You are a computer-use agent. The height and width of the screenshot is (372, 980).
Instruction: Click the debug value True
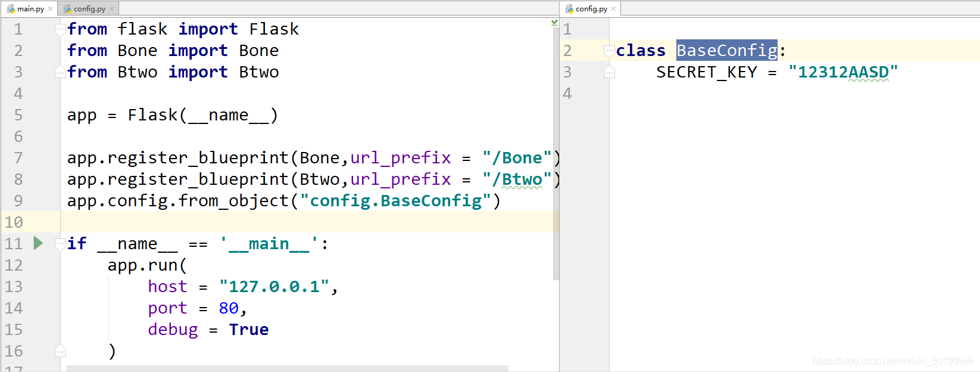point(249,330)
